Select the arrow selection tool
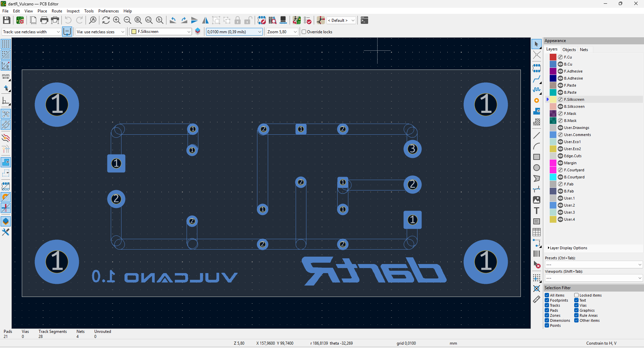This screenshot has height=348, width=644. 536,44
